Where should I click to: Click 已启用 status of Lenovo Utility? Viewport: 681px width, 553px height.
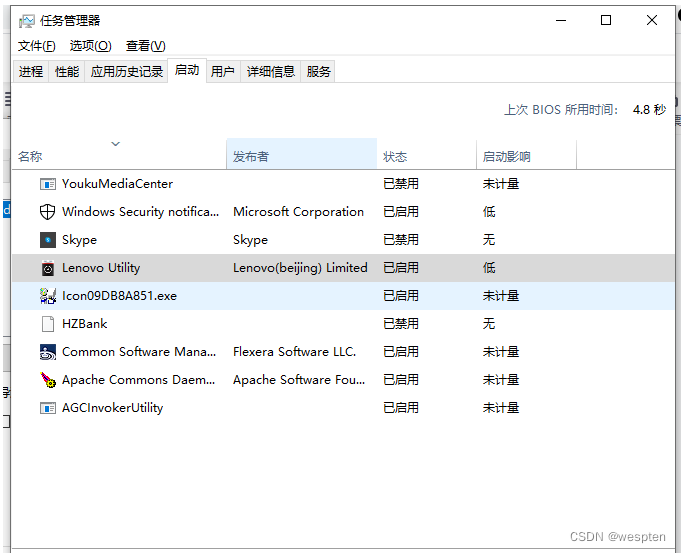click(x=401, y=268)
